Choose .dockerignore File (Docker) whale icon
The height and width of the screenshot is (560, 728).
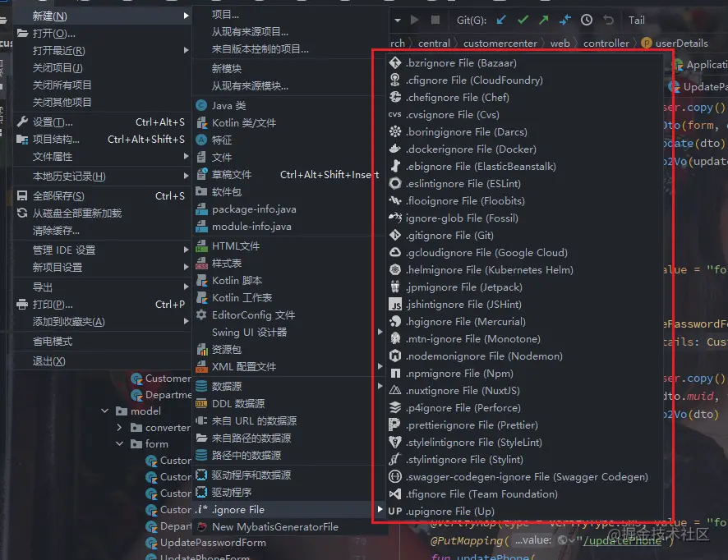click(x=395, y=149)
